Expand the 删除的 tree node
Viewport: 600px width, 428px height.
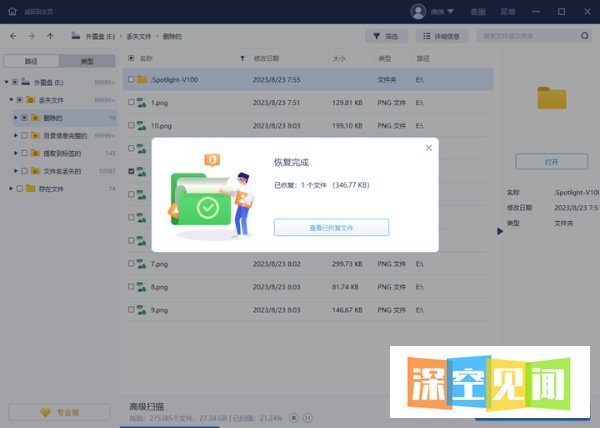click(x=16, y=117)
